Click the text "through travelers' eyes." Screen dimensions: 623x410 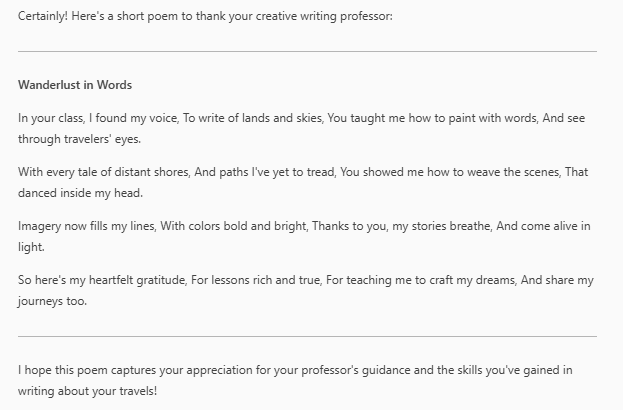tap(65, 140)
